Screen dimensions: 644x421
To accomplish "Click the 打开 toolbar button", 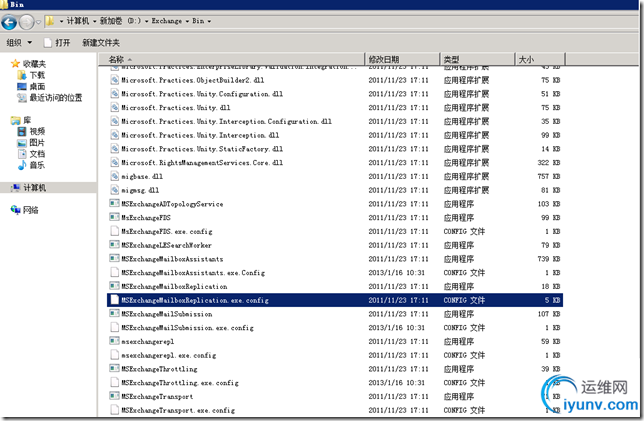I will (58, 42).
